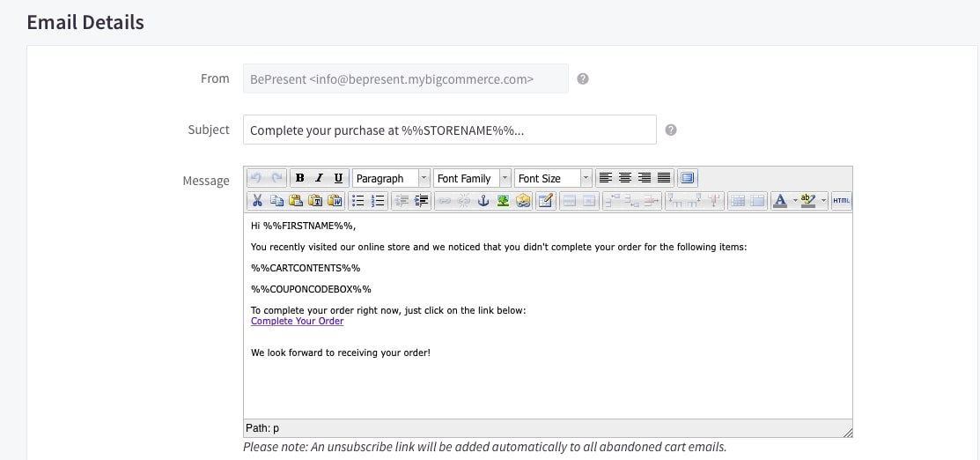Click the help icon next to From field
980x460 pixels.
point(583,78)
